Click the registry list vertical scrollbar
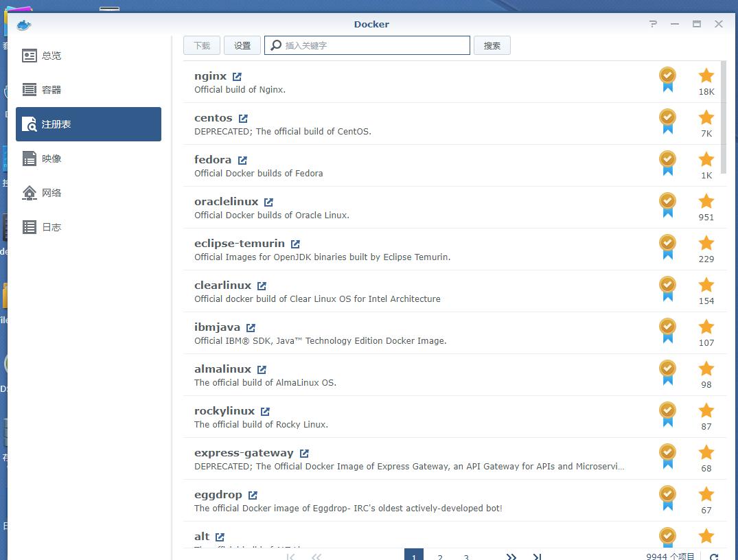Screen dimensions: 738x560 724,117
